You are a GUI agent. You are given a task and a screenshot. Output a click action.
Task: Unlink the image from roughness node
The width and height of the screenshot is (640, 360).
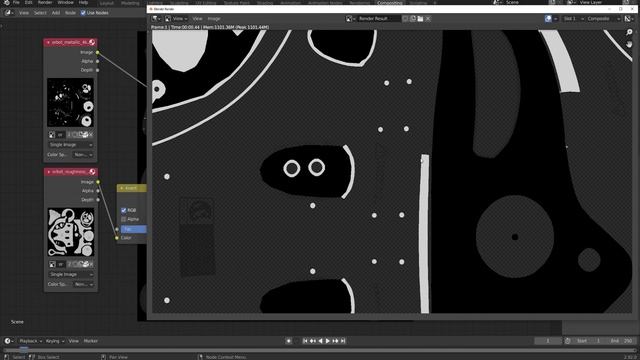(91, 264)
